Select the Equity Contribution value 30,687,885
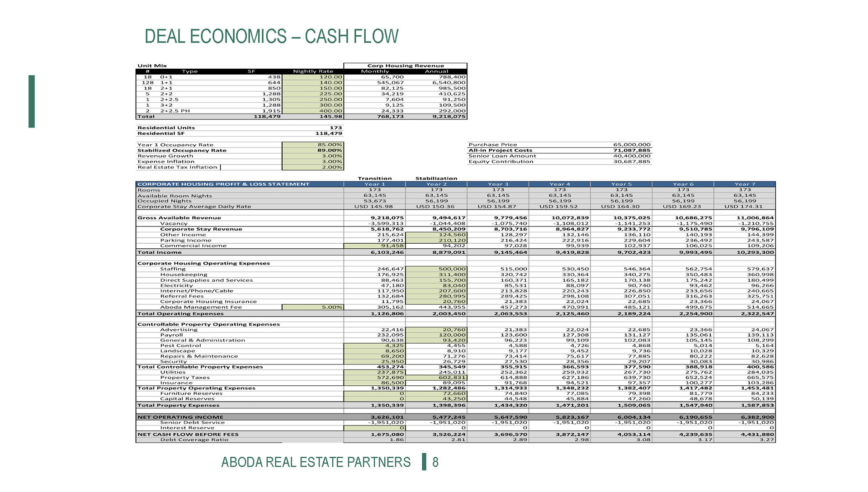The height and width of the screenshot is (492, 868). pyautogui.click(x=632, y=161)
